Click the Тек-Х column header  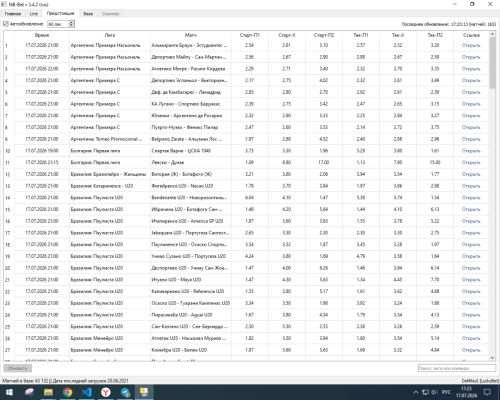coord(398,35)
